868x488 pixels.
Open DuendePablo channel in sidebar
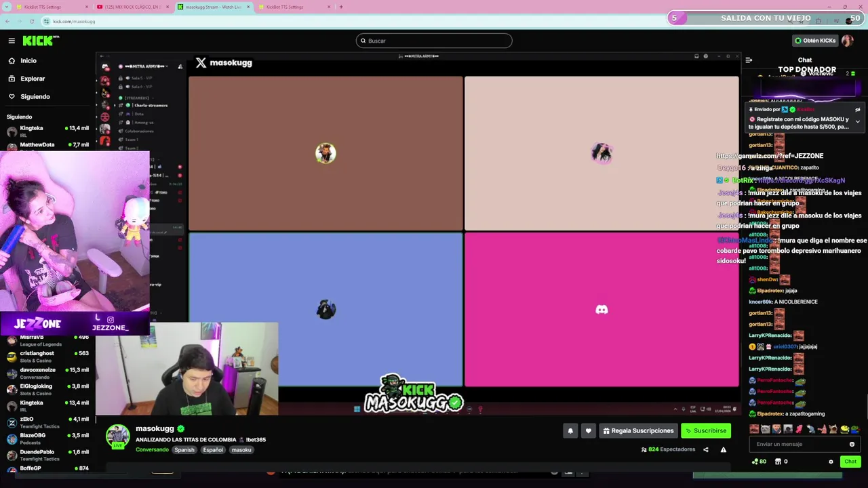point(46,455)
